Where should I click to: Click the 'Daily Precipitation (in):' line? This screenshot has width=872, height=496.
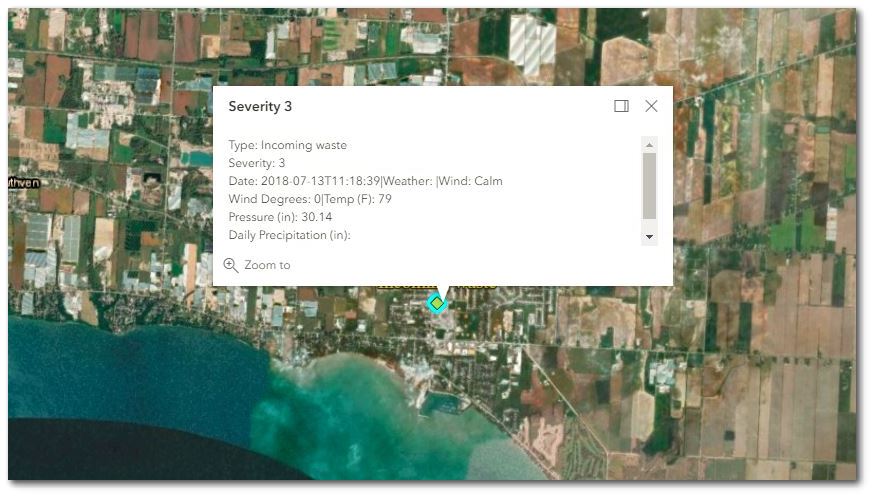(x=289, y=235)
